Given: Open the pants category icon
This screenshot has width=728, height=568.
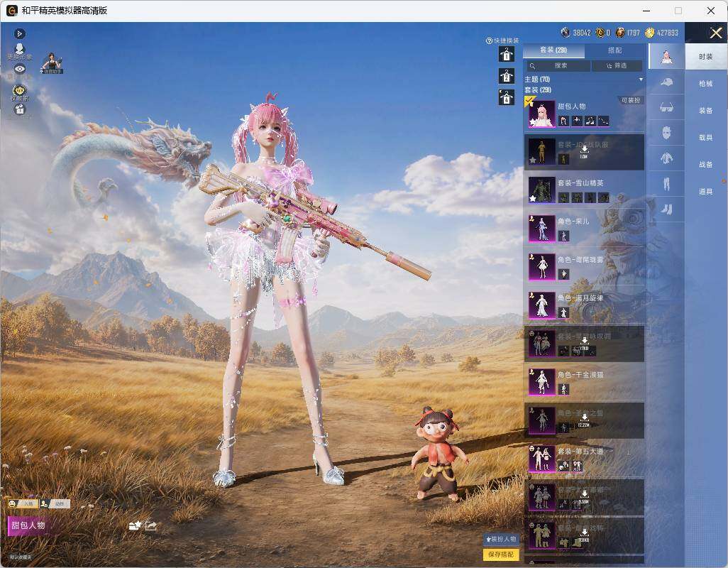Looking at the screenshot, I should (x=666, y=184).
